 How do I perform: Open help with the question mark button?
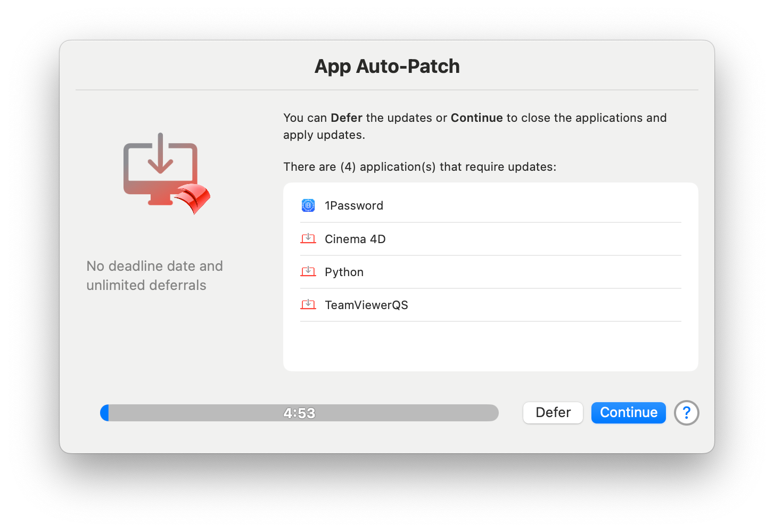point(686,413)
